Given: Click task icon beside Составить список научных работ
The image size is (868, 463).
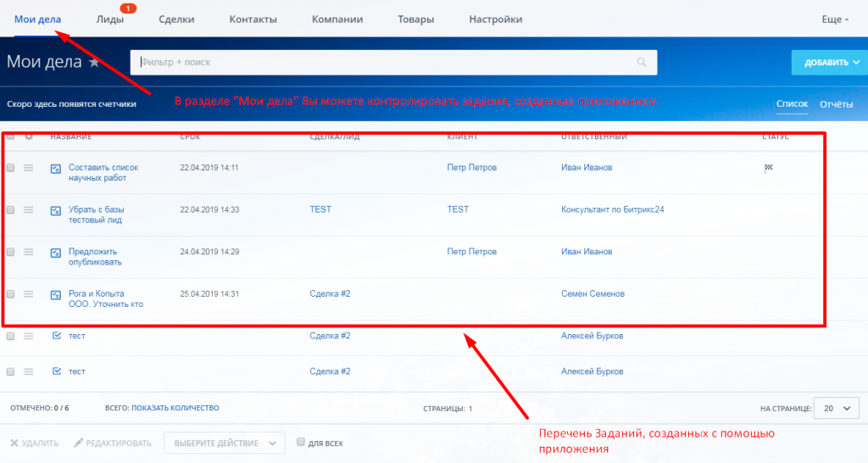Looking at the screenshot, I should [56, 169].
